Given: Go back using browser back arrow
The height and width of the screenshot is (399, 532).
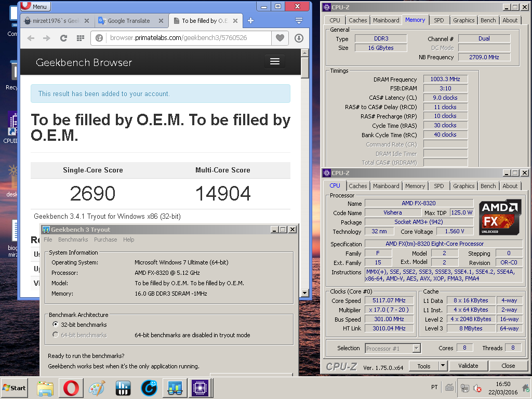Looking at the screenshot, I should tap(31, 38).
